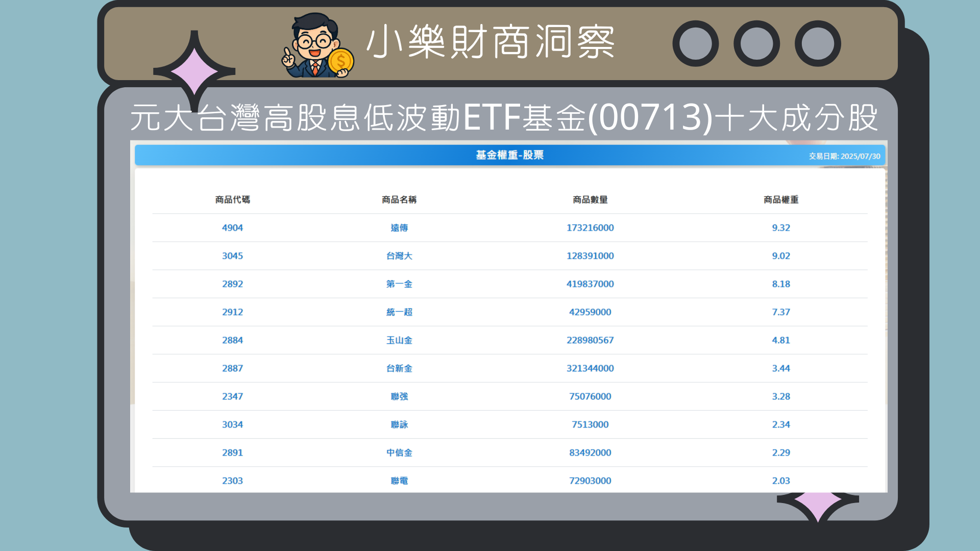Image resolution: width=980 pixels, height=551 pixels.
Task: Select the 台灣大 stock name
Action: click(x=399, y=256)
